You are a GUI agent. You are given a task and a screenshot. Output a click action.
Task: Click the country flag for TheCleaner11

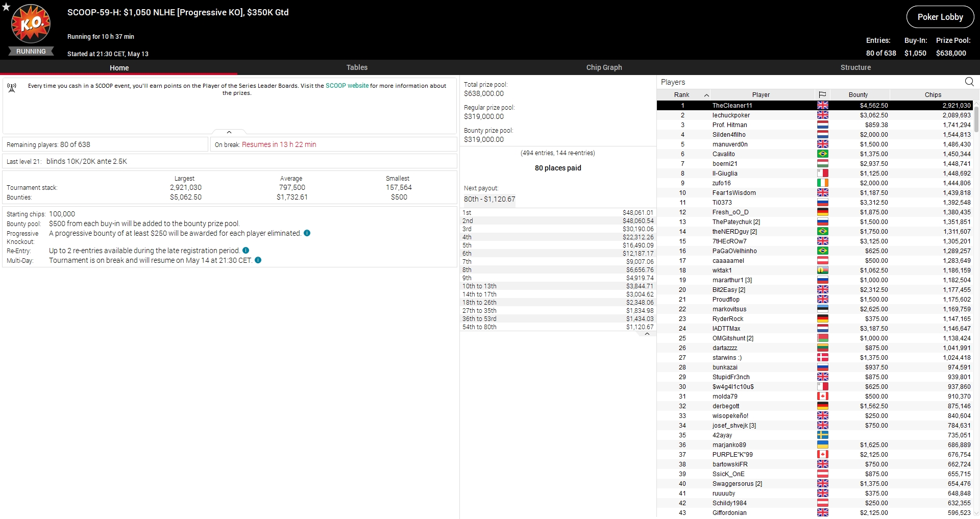coord(822,105)
